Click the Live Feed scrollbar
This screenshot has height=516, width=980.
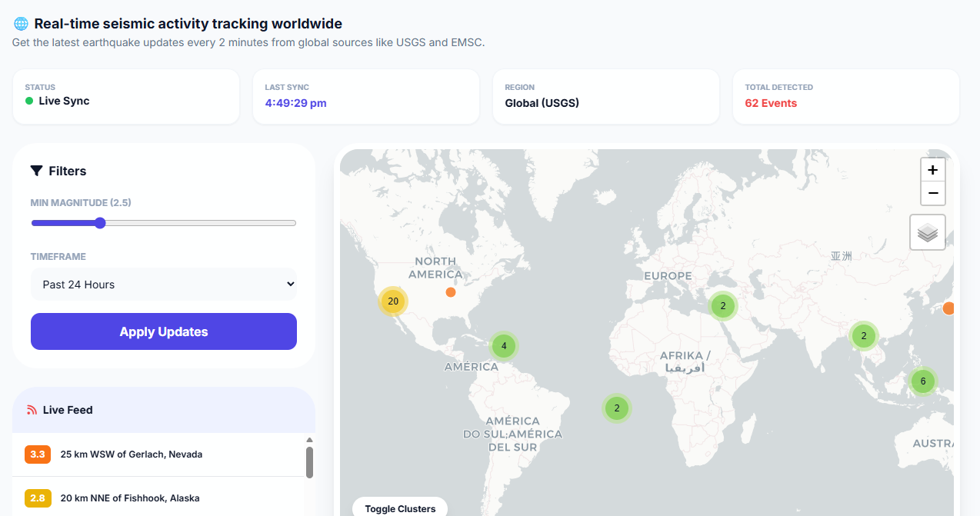pos(309,462)
